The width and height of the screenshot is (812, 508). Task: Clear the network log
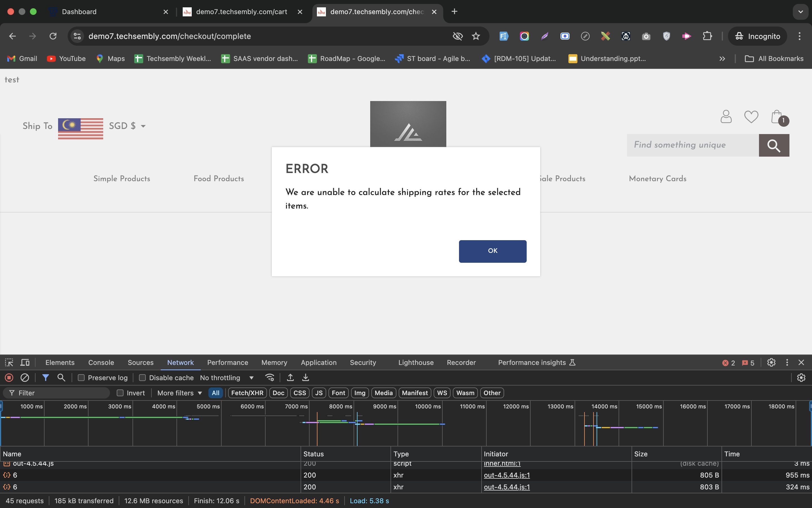coord(25,378)
